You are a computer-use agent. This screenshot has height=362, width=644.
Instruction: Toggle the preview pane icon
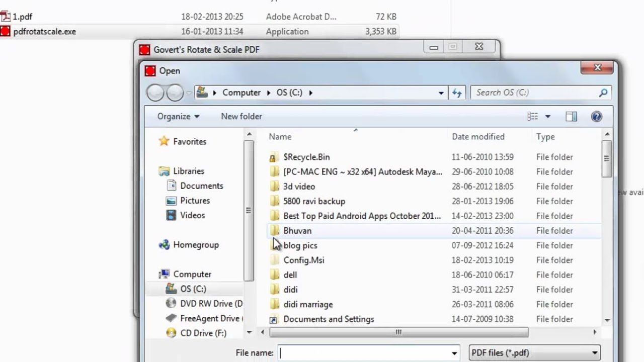pos(571,117)
